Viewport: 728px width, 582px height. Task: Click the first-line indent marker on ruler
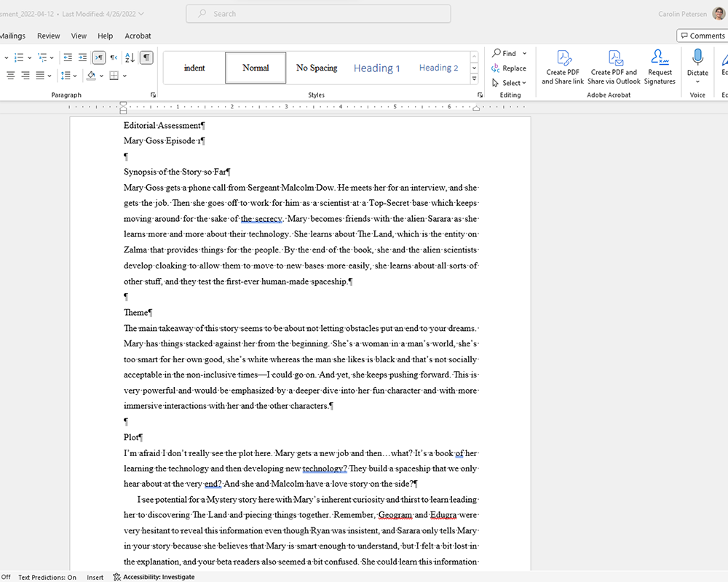[123, 104]
